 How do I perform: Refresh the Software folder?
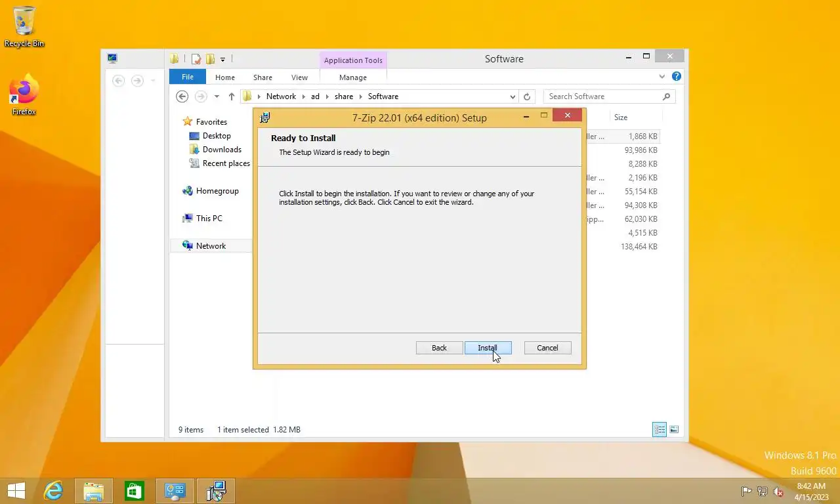pos(526,96)
